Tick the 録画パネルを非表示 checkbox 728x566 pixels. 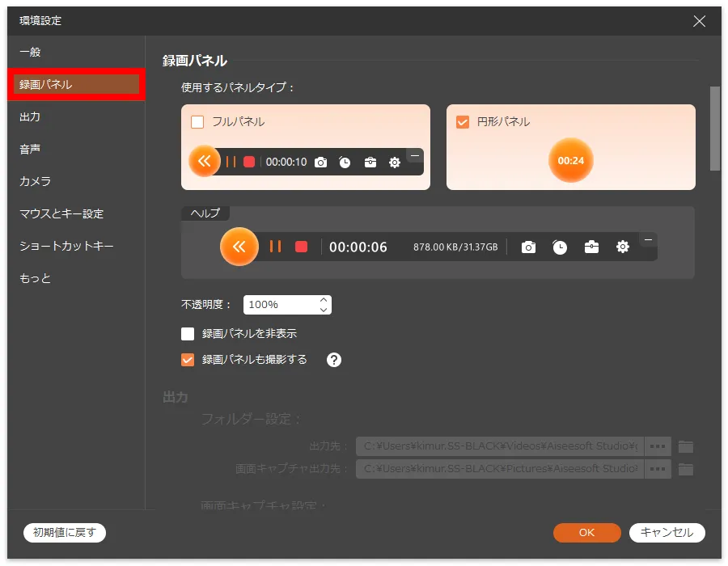(x=188, y=333)
